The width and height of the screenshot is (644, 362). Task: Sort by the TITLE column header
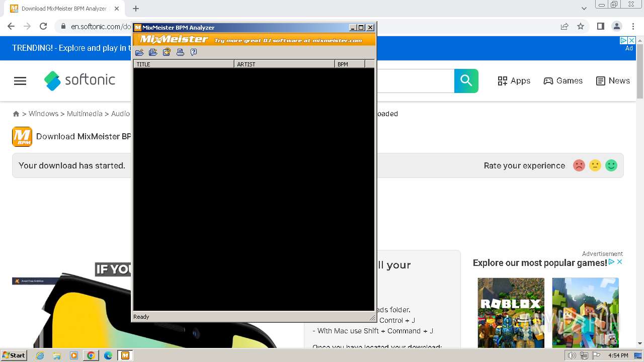[x=184, y=64]
